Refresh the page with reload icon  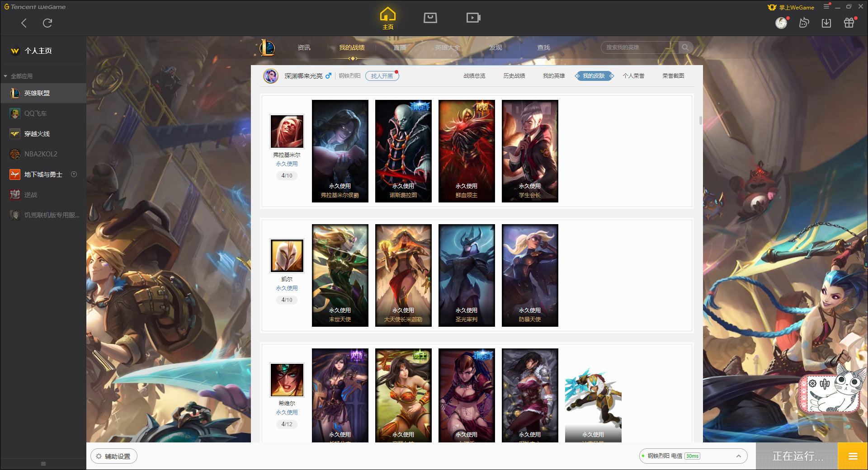(x=47, y=23)
